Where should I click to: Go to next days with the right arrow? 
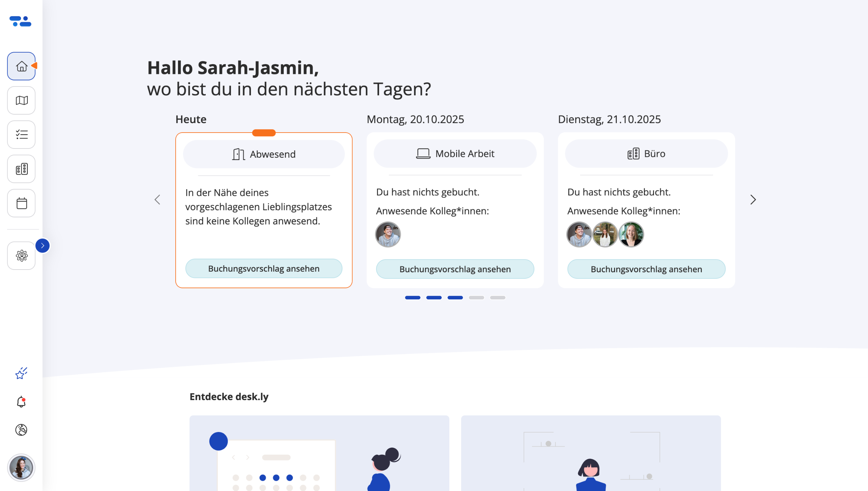tap(753, 200)
